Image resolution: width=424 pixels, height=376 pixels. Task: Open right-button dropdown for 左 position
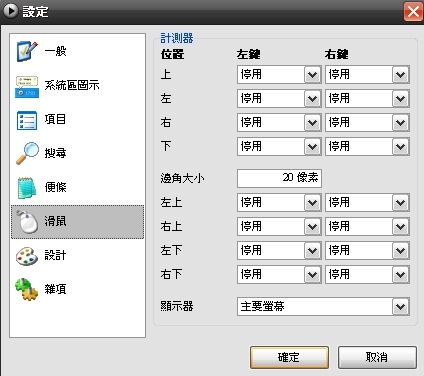(367, 98)
